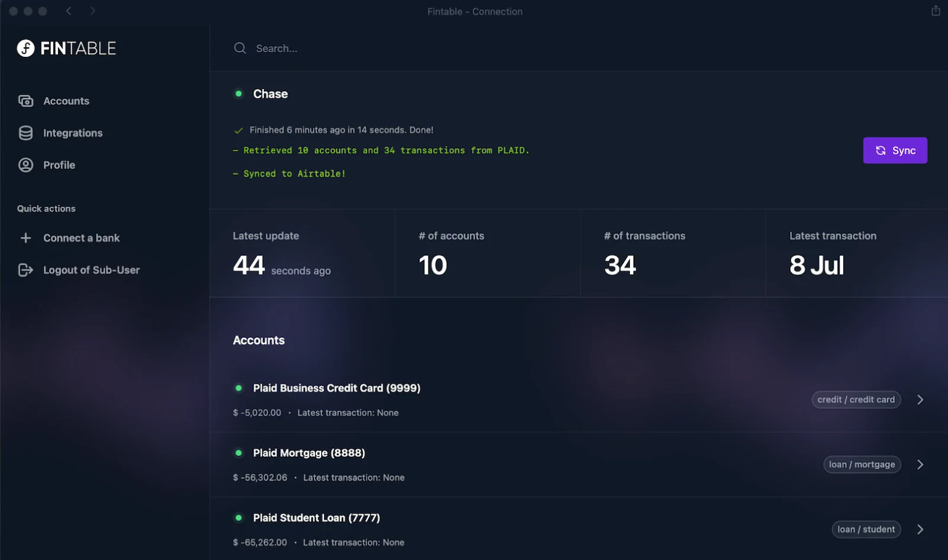This screenshot has width=948, height=560.
Task: Go back with the title bar arrow
Action: (x=69, y=11)
